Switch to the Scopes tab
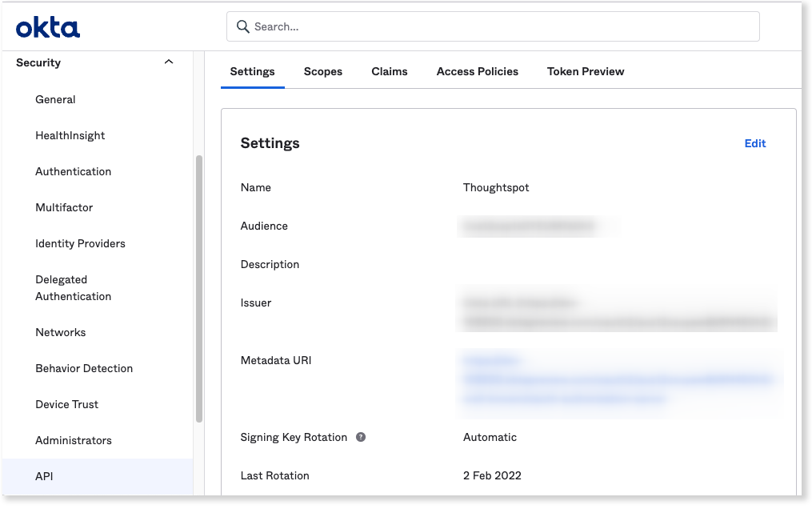This screenshot has height=509, width=812. pos(322,71)
